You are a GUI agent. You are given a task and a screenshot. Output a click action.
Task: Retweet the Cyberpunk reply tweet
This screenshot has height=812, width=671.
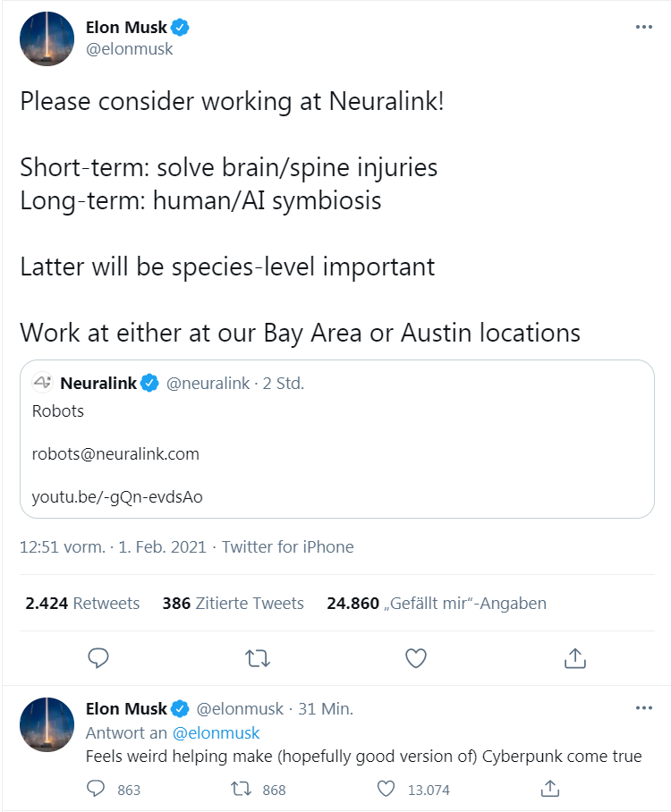point(240,789)
